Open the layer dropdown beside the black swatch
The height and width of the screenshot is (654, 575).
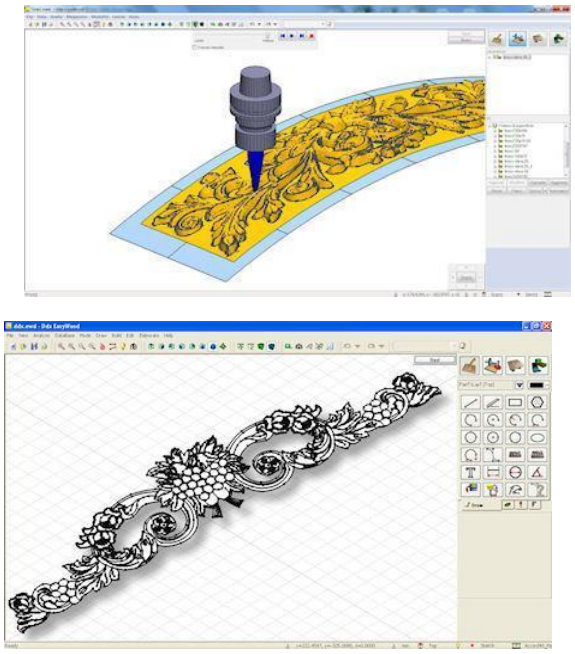[519, 385]
